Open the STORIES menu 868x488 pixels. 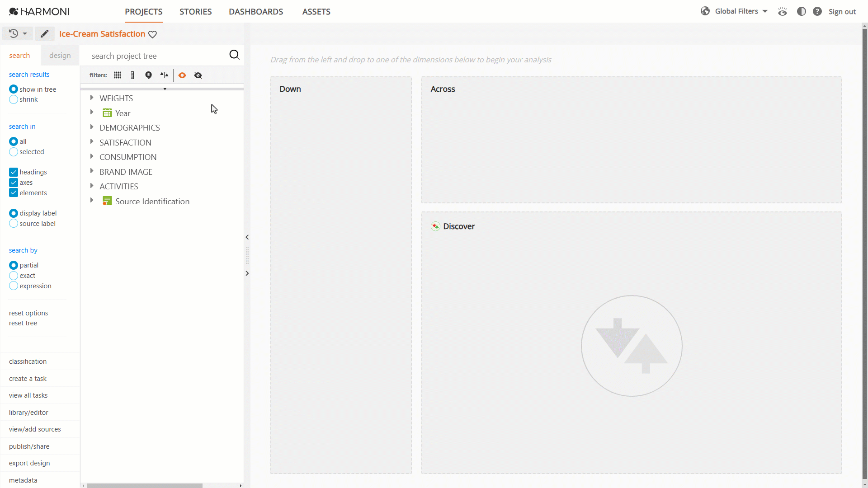(196, 12)
